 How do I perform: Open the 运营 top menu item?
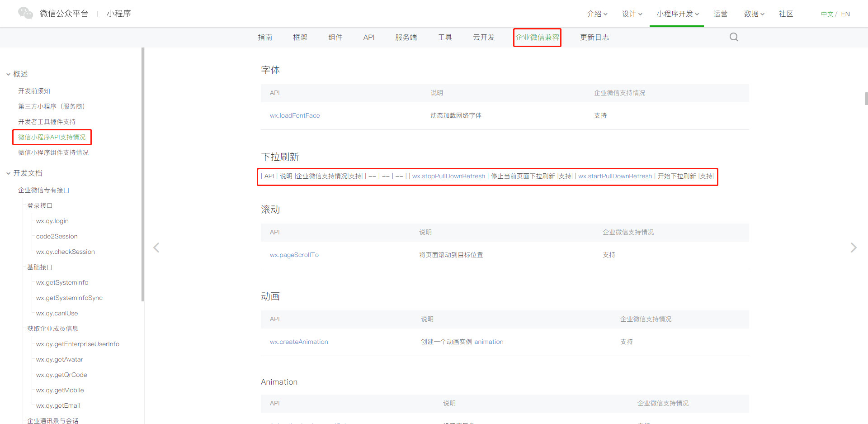pos(721,14)
